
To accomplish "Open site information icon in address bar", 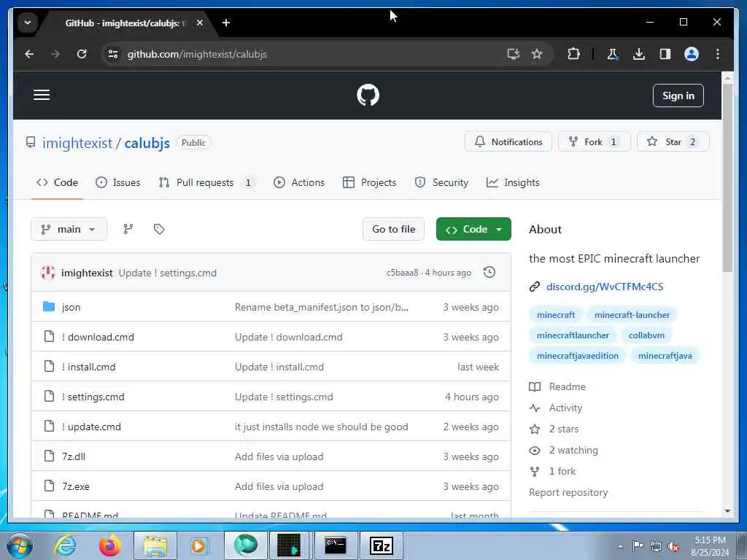I will (113, 54).
